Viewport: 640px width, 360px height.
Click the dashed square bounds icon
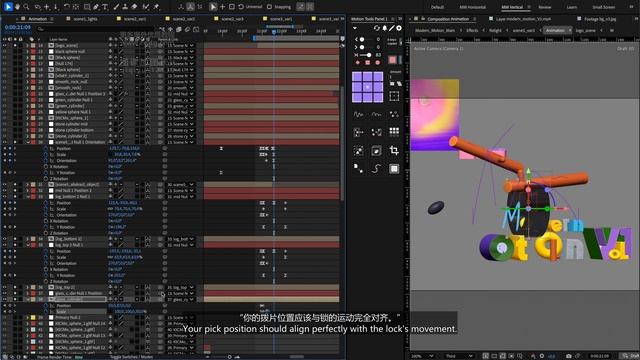click(394, 96)
